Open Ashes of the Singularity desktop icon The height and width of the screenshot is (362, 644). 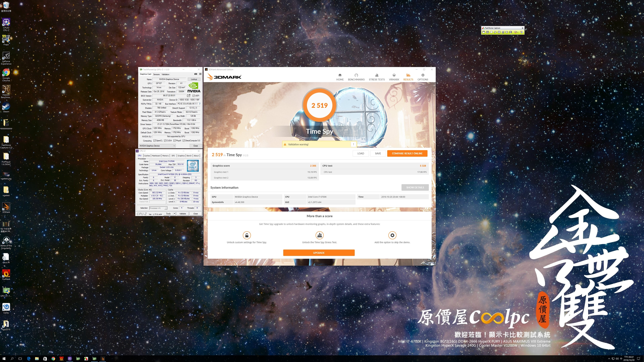6,243
